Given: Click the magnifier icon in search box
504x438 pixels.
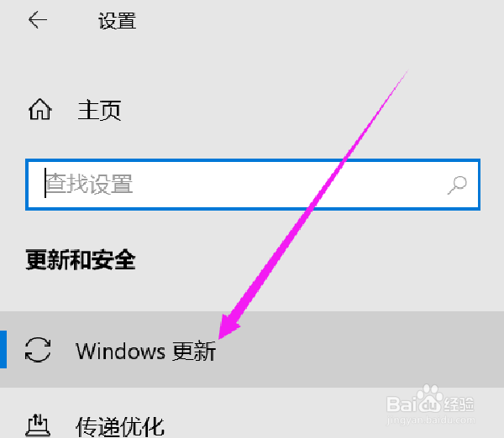Looking at the screenshot, I should [457, 185].
